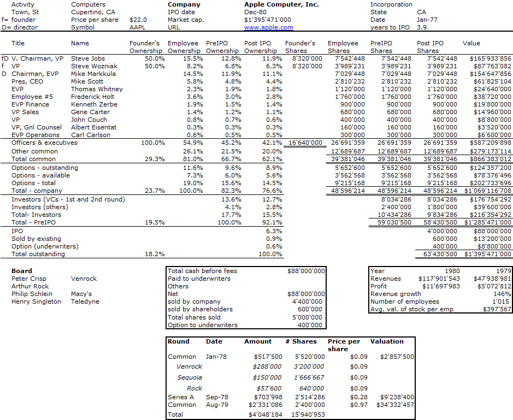The image size is (513, 420).
Task: Click the 16'640'000 founder's shares total
Action: (x=305, y=143)
